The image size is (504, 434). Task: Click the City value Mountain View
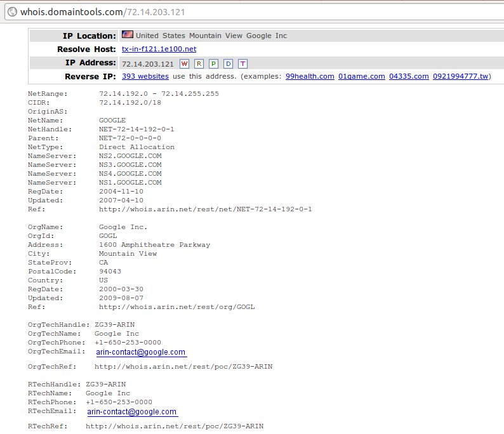pos(128,253)
